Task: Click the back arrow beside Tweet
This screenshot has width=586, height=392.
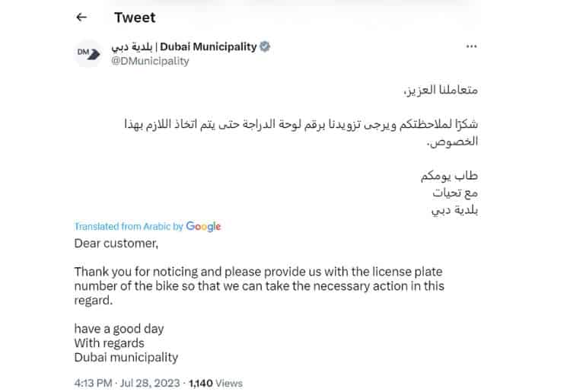Action: point(81,17)
